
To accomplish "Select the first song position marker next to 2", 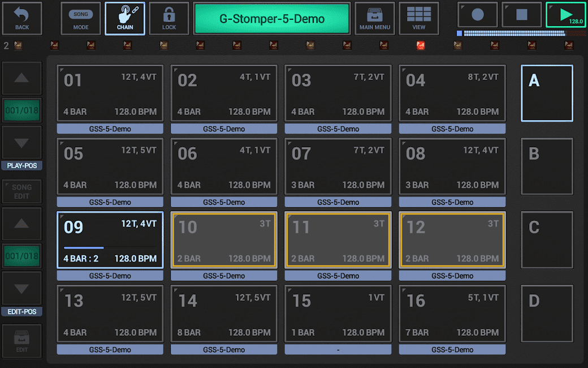I will [18, 45].
